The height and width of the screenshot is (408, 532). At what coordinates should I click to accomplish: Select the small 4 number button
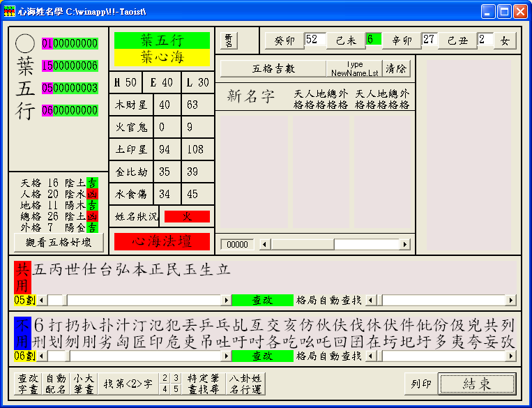click(x=165, y=389)
